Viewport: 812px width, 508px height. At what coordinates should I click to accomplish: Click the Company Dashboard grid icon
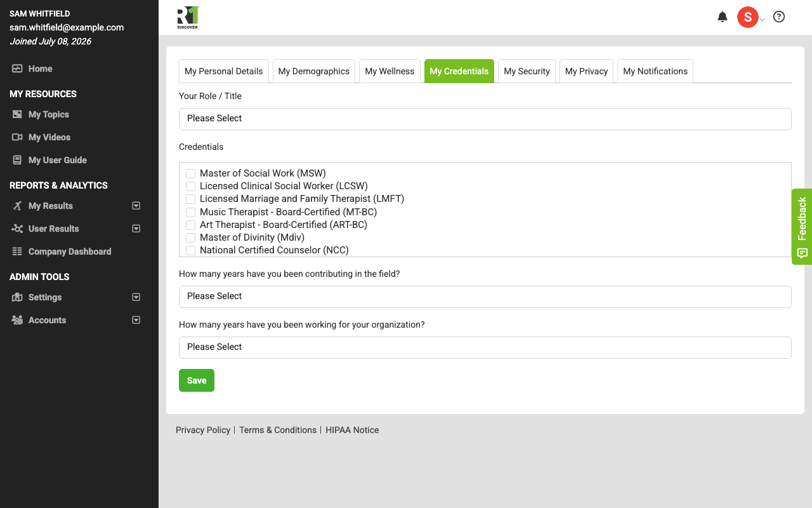coord(17,251)
